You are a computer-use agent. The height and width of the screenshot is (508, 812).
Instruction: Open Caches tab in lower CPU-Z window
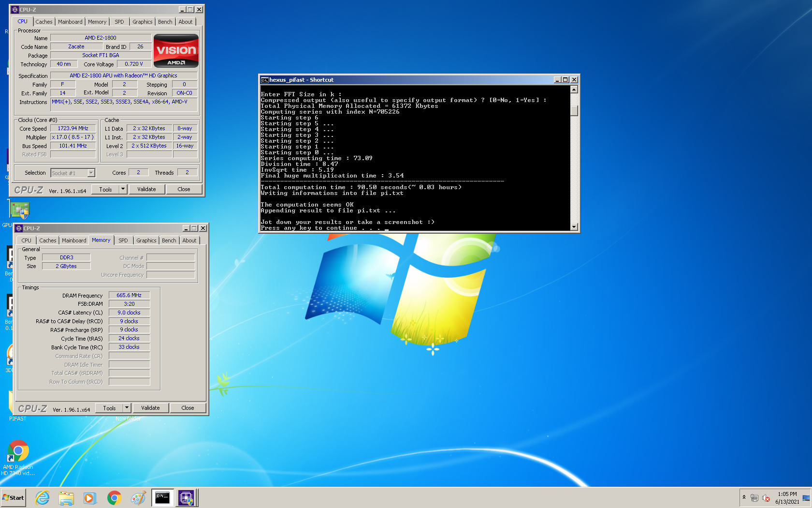click(48, 240)
